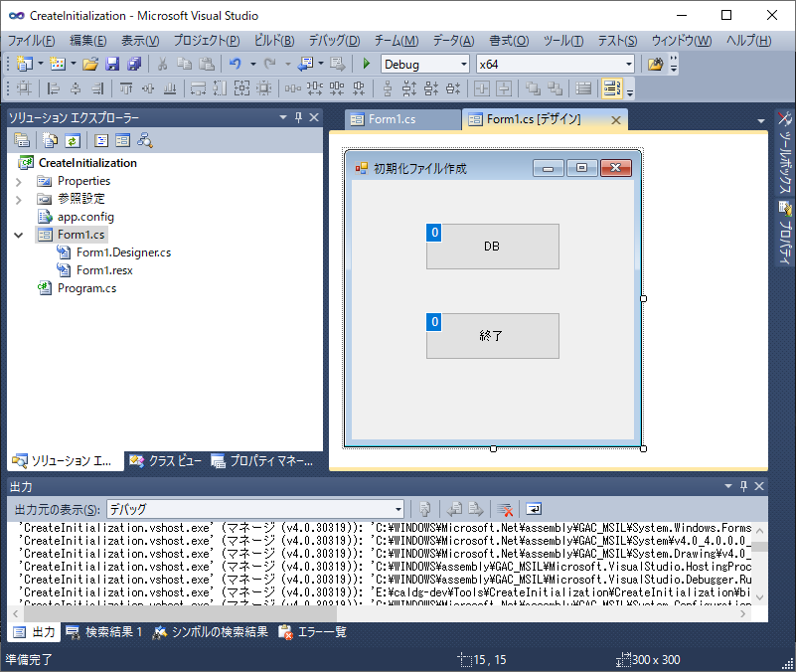Toggle auto-hide pin on the Output panel
This screenshot has width=796, height=672.
pos(743,486)
